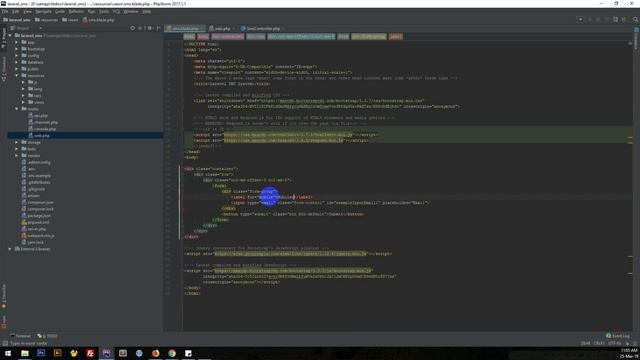640x360 pixels.
Task: Expand External Libraries node
Action: (10, 249)
